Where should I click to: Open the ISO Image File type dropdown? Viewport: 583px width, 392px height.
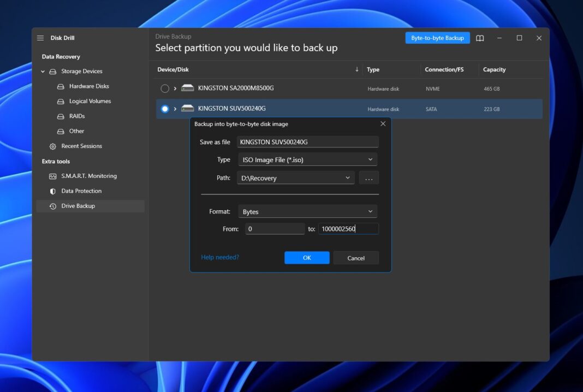[307, 160]
